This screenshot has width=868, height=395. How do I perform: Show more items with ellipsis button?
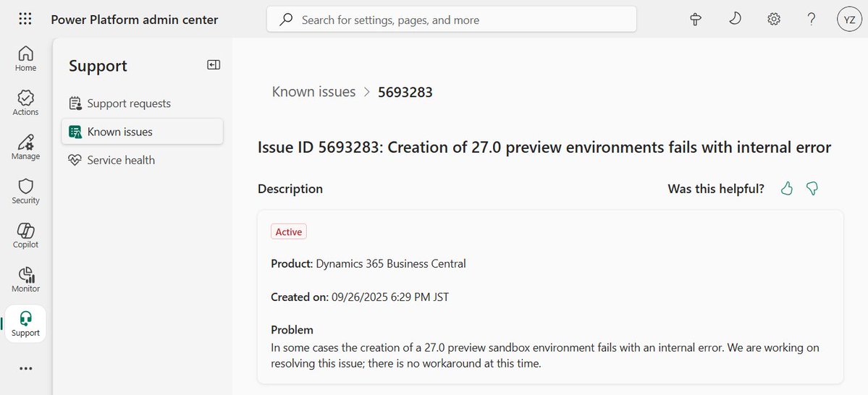click(25, 368)
